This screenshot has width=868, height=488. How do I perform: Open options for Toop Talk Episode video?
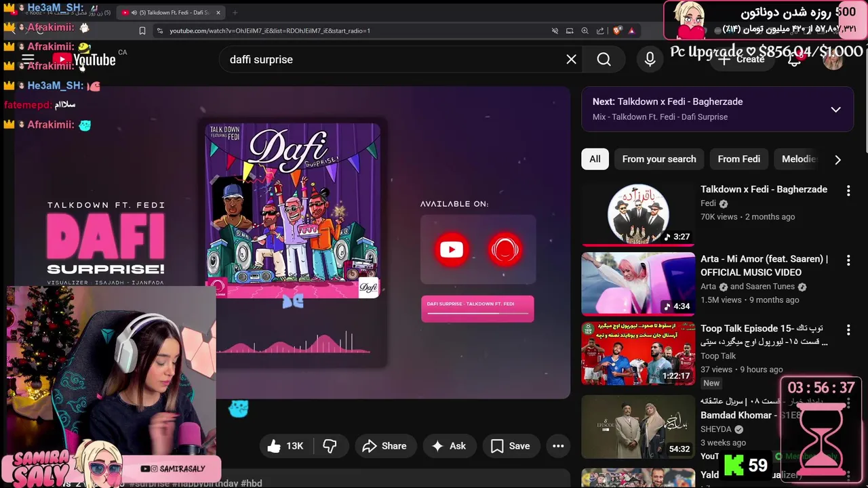(848, 330)
